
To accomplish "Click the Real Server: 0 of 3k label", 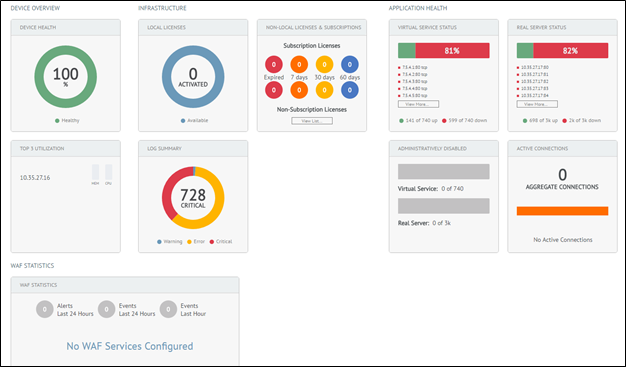I will 424,223.
